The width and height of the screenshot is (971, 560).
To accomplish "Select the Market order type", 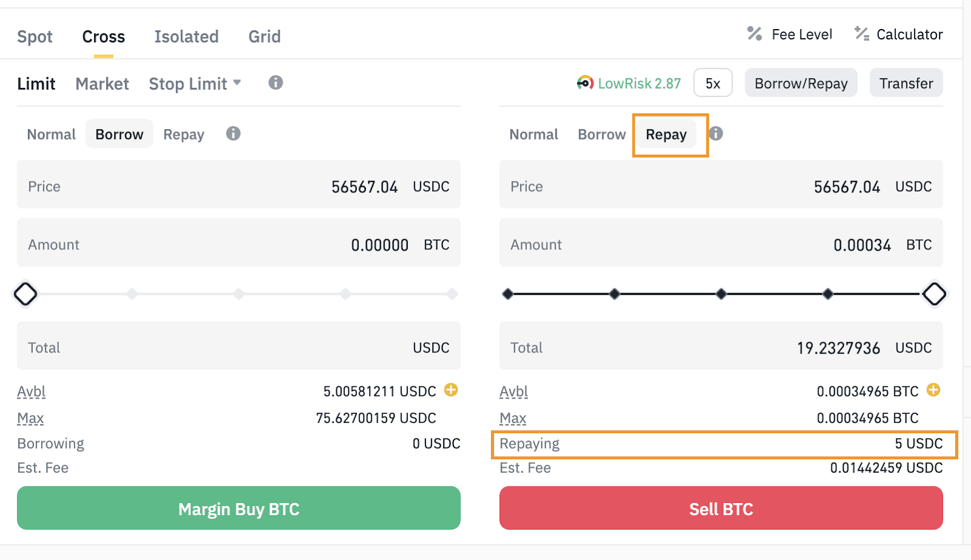I will [102, 84].
